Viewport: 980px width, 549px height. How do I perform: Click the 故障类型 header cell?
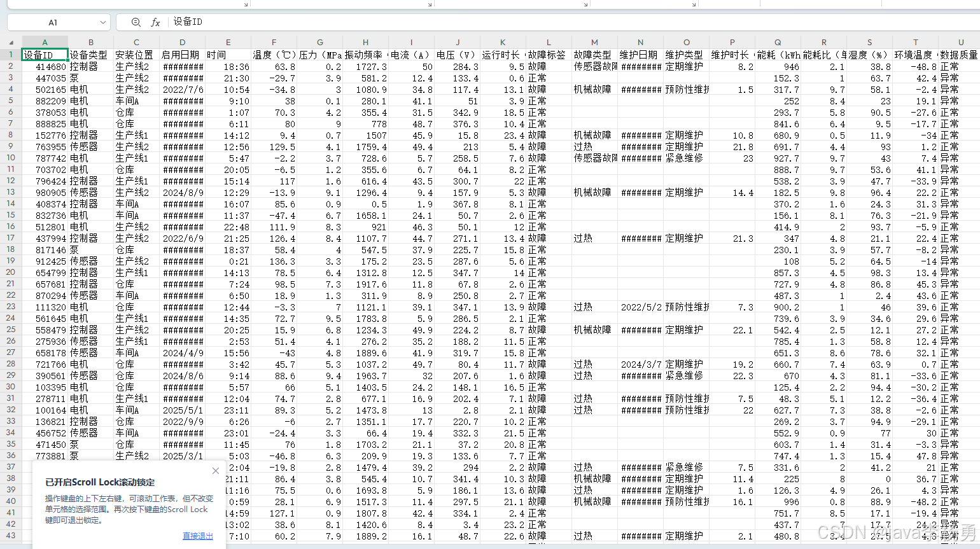tap(594, 55)
